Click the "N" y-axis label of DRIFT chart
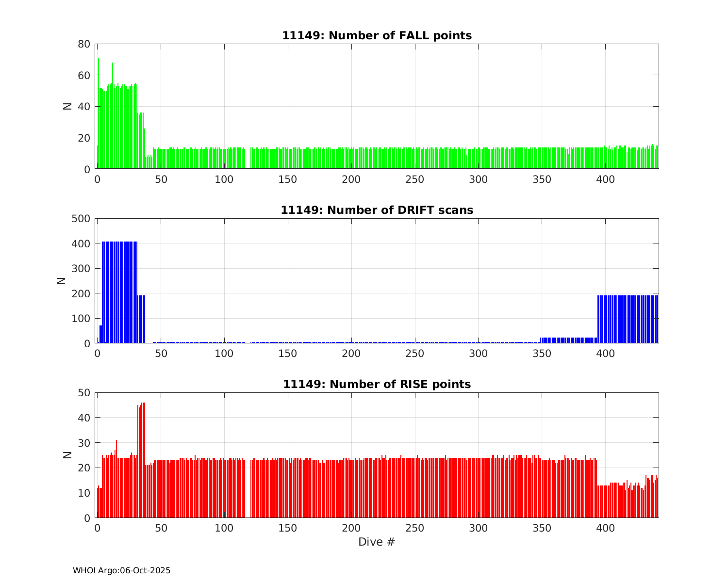Viewport: 728px width, 582px height. tap(61, 280)
